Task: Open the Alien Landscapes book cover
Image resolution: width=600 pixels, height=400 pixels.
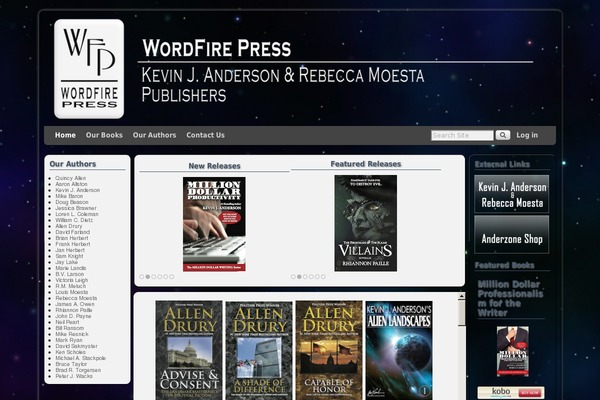Action: point(399,350)
